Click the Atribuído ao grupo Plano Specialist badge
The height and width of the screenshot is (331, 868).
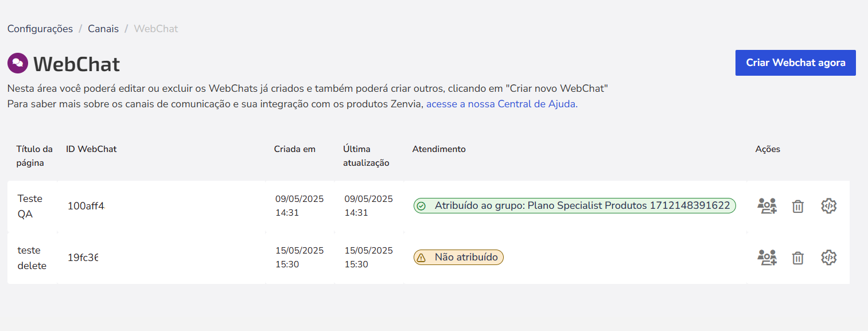click(x=575, y=206)
